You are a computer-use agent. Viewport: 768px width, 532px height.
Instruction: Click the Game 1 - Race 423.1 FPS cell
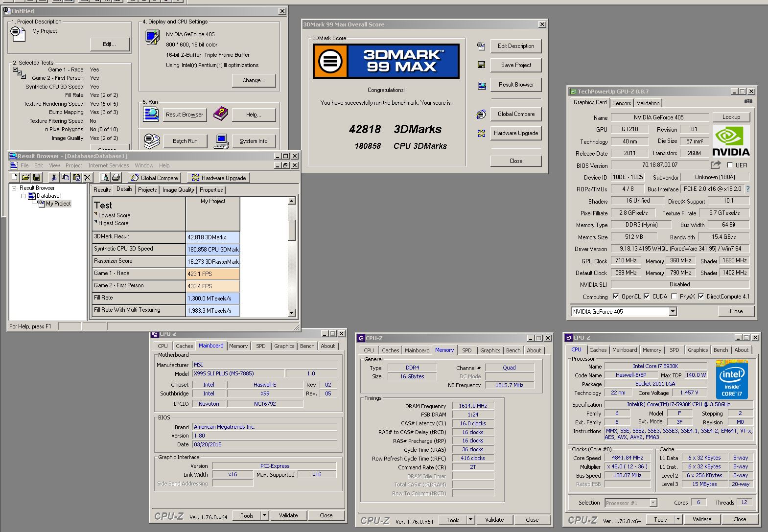(212, 274)
